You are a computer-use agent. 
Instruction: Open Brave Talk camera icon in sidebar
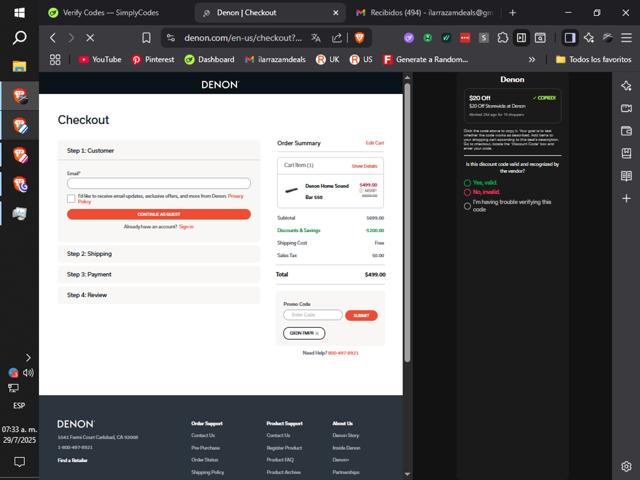[626, 108]
